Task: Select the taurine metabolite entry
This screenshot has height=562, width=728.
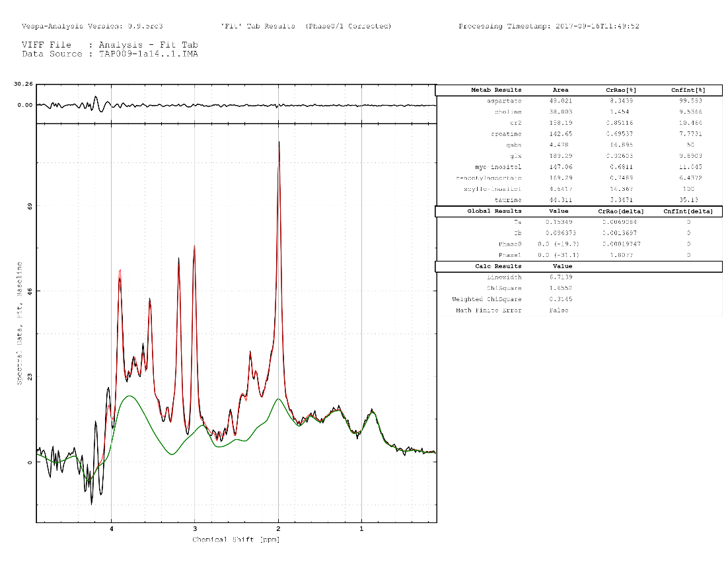Action: [x=509, y=200]
